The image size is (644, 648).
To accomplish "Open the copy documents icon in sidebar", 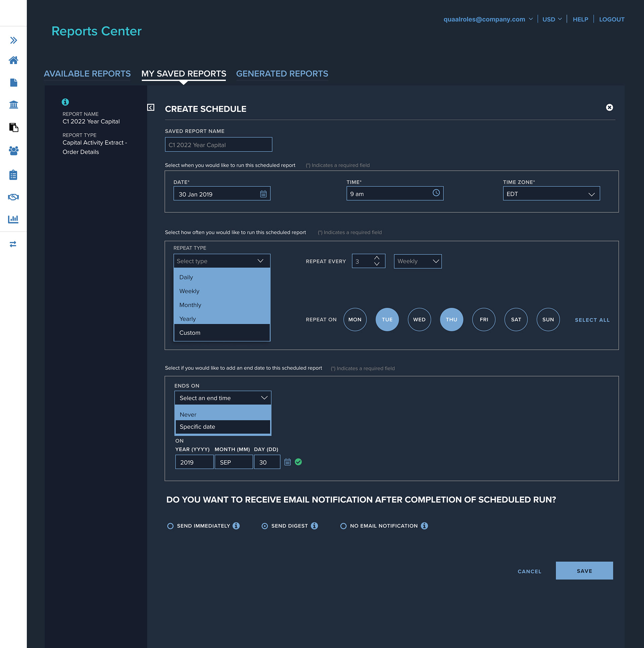I will pos(13,128).
